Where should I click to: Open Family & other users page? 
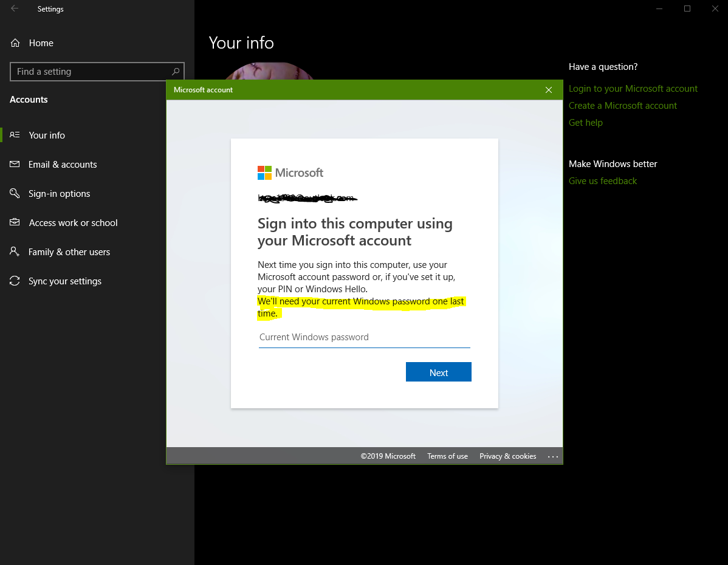pyautogui.click(x=69, y=252)
